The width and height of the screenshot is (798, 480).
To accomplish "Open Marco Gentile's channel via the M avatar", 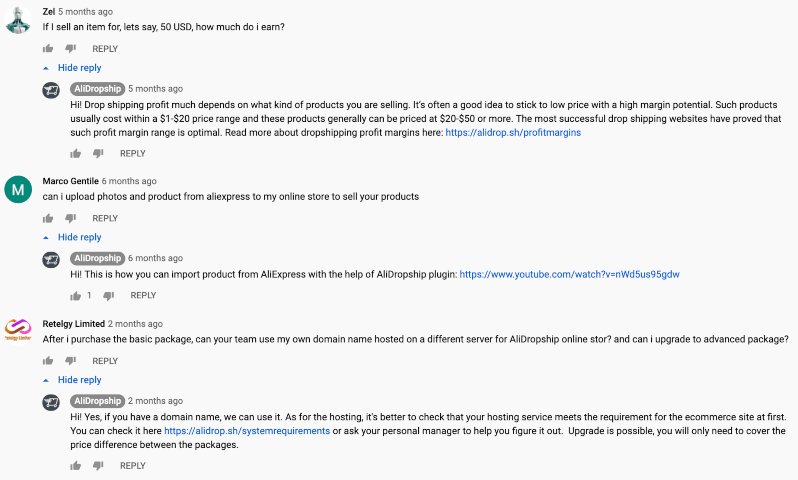I will tap(18, 188).
